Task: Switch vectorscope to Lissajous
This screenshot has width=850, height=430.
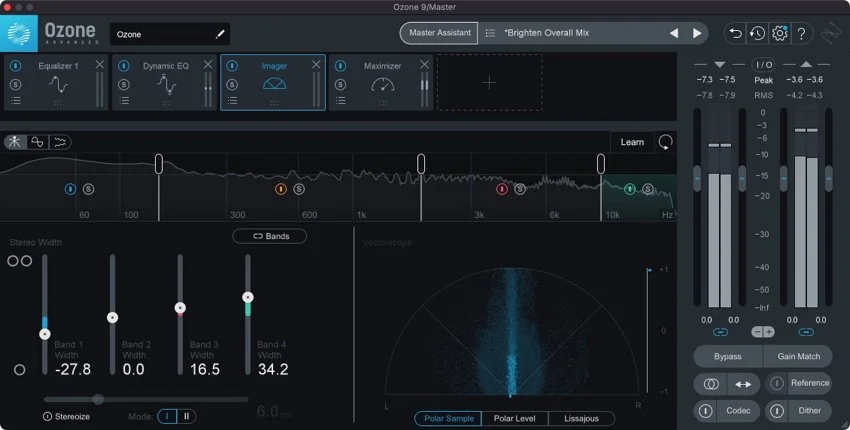Action: pos(581,418)
